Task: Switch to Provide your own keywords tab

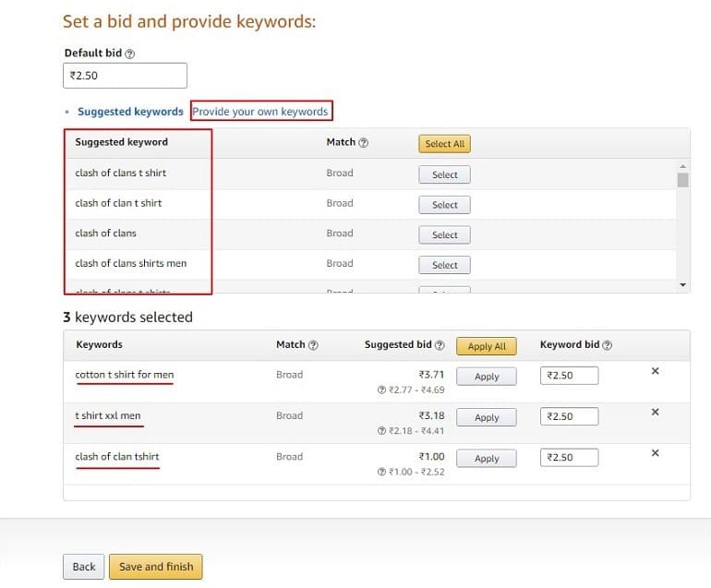Action: click(x=260, y=112)
